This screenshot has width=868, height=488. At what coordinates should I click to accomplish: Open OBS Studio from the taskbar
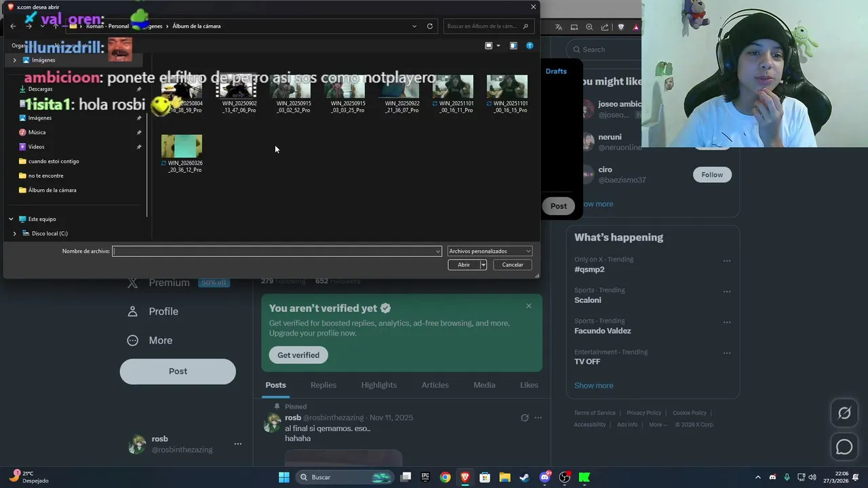[x=564, y=477]
